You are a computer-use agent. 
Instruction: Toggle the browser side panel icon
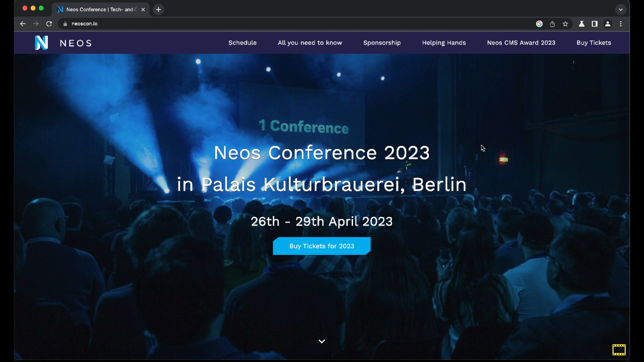(595, 24)
